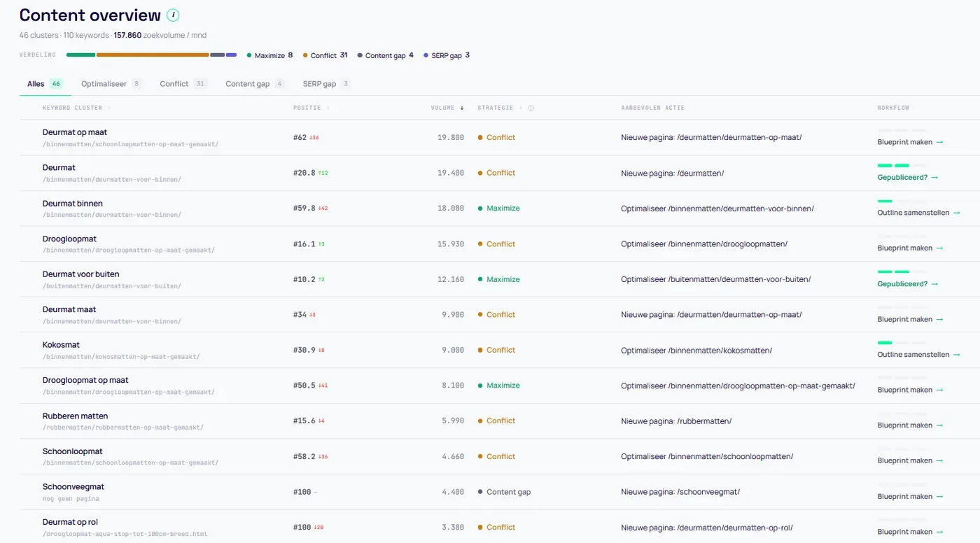Click the recommended action 'Nieuwe pagina: /rubbermatten/'
The image size is (980, 543).
676,421
